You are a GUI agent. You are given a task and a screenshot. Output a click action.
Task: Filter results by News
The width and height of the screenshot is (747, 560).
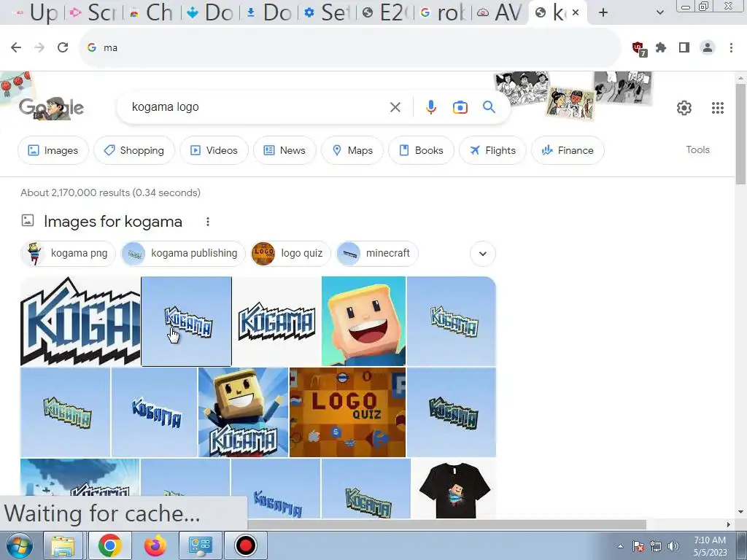(x=285, y=150)
